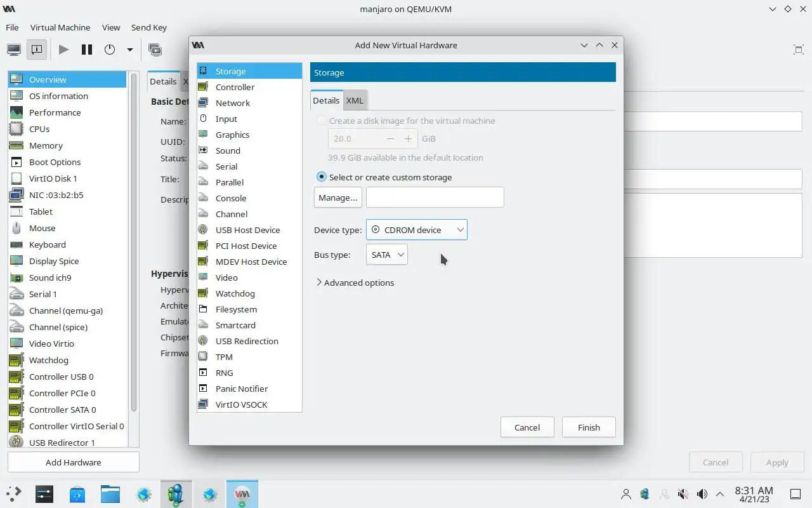
Task: Select CPUs in main window sidebar
Action: click(x=67, y=129)
